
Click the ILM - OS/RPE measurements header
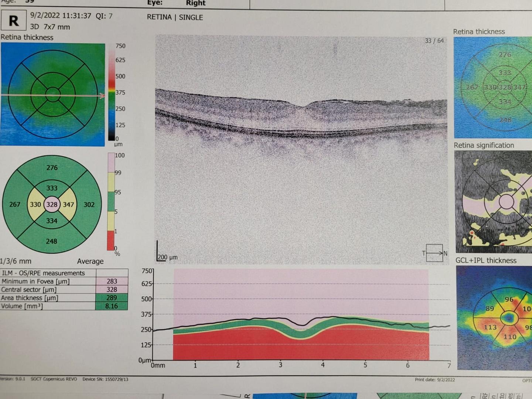tap(43, 273)
